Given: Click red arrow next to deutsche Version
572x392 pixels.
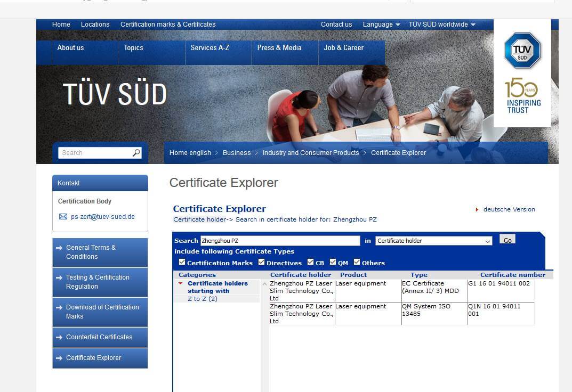Looking at the screenshot, I should [477, 209].
